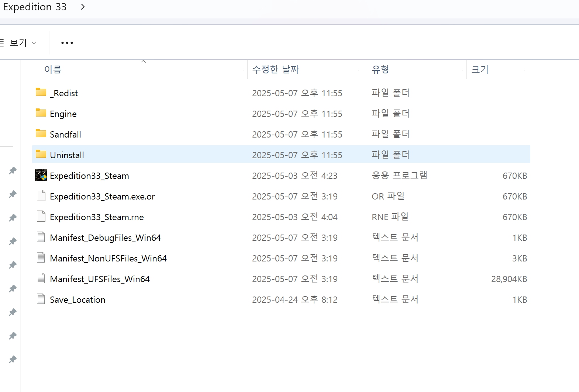Screen dimensions: 579x392
Task: Click the Uninstall folder icon
Action: point(41,154)
